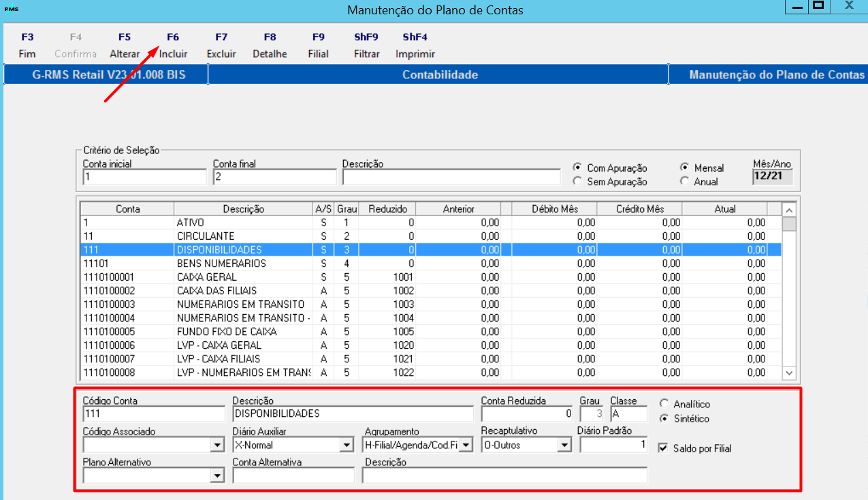Select the CAIXA GERAL account row
This screenshot has height=500, width=868.
(431, 277)
